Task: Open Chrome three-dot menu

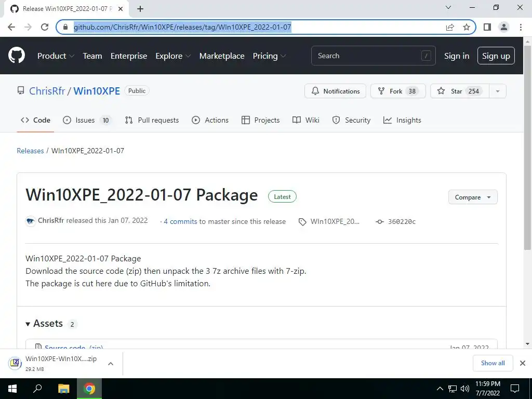Action: tap(521, 27)
